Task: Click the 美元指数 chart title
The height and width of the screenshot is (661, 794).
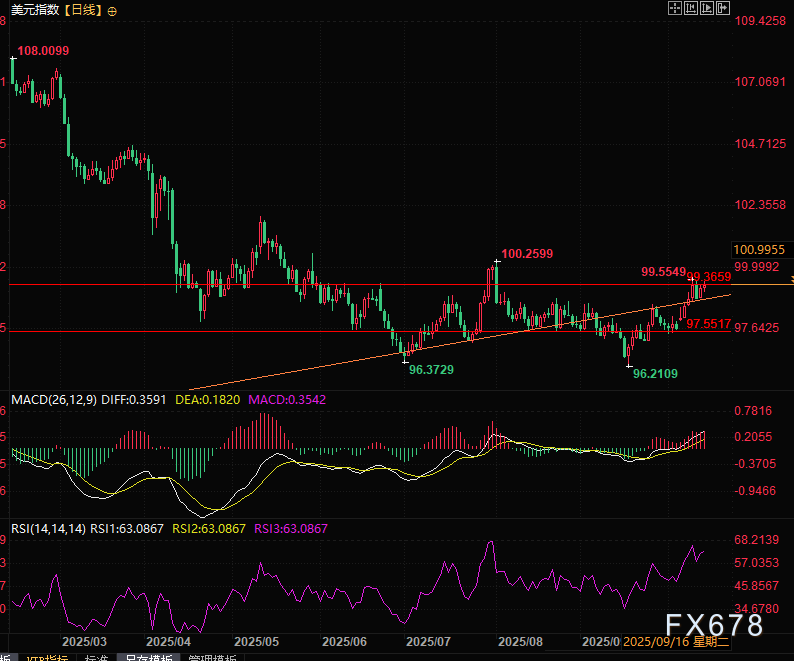Action: 33,10
